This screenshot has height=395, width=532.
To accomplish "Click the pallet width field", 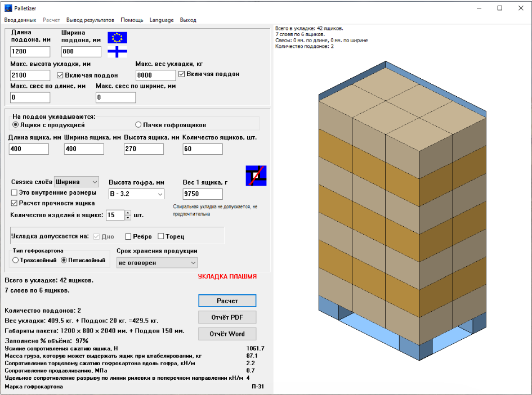I will pyautogui.click(x=82, y=52).
